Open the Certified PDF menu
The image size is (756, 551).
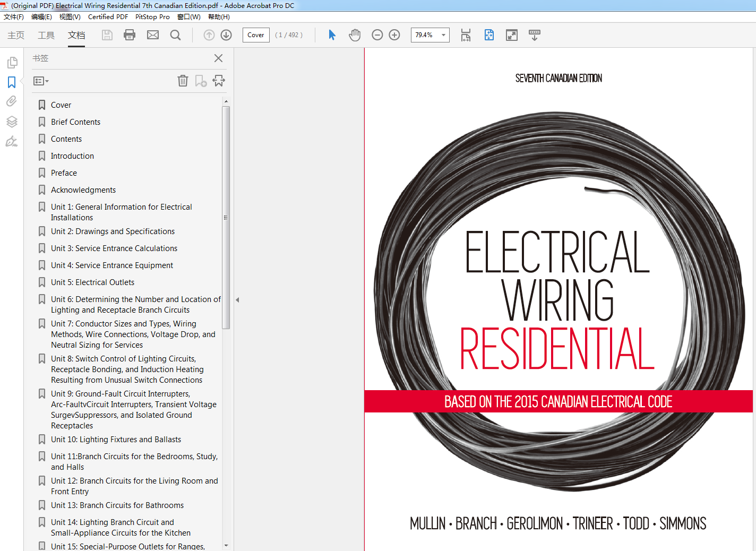point(108,17)
